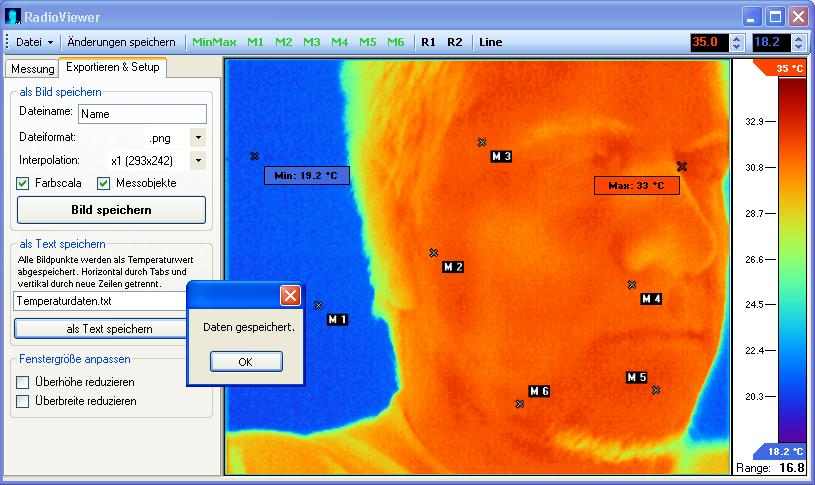
Task: Click the M 2 marker on the thermal image
Action: [453, 267]
